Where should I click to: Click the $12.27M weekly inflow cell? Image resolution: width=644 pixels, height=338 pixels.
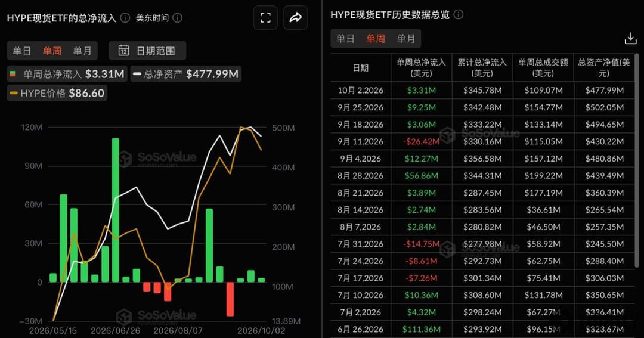coord(421,159)
